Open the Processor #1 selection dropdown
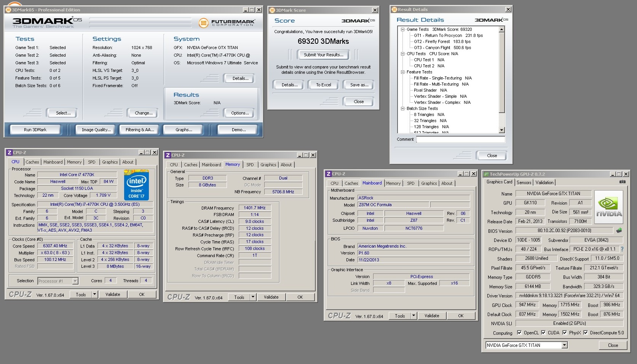The image size is (637, 364). tap(75, 281)
